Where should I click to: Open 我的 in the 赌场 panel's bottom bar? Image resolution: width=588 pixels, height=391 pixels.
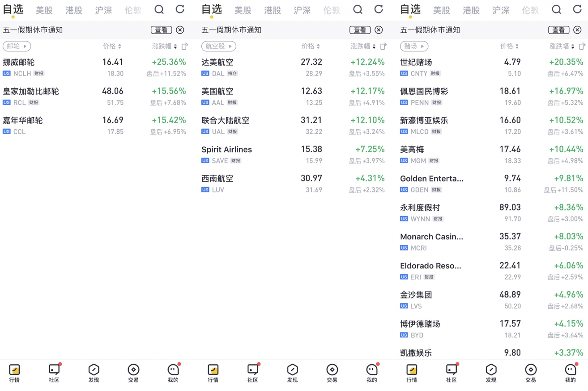571,374
